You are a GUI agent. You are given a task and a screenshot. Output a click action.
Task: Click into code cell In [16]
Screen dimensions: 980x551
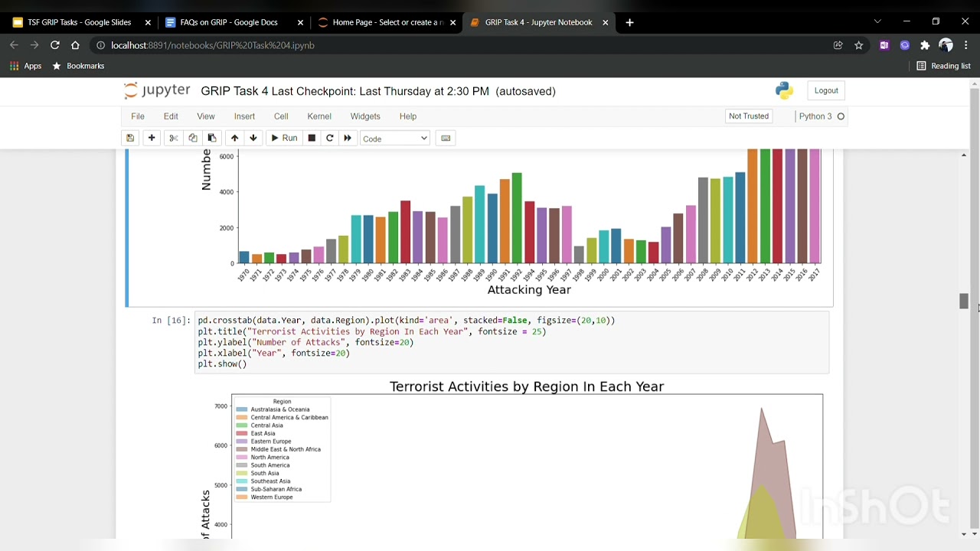(512, 342)
